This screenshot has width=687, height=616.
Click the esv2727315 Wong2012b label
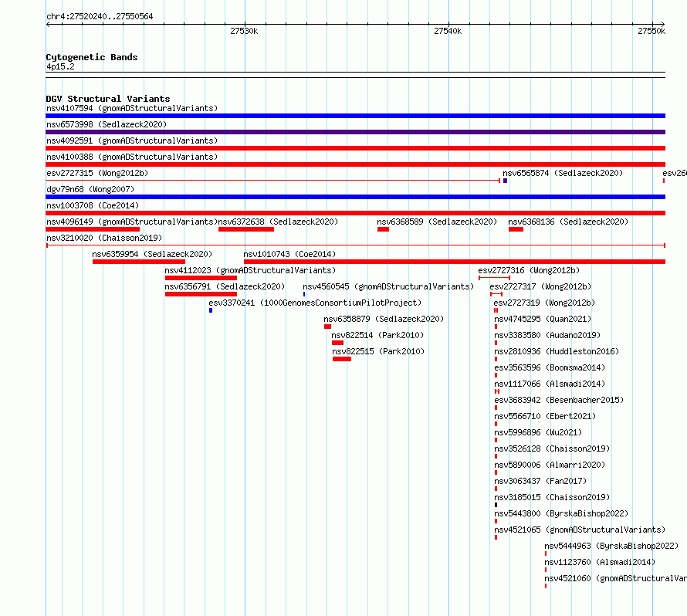(97, 173)
